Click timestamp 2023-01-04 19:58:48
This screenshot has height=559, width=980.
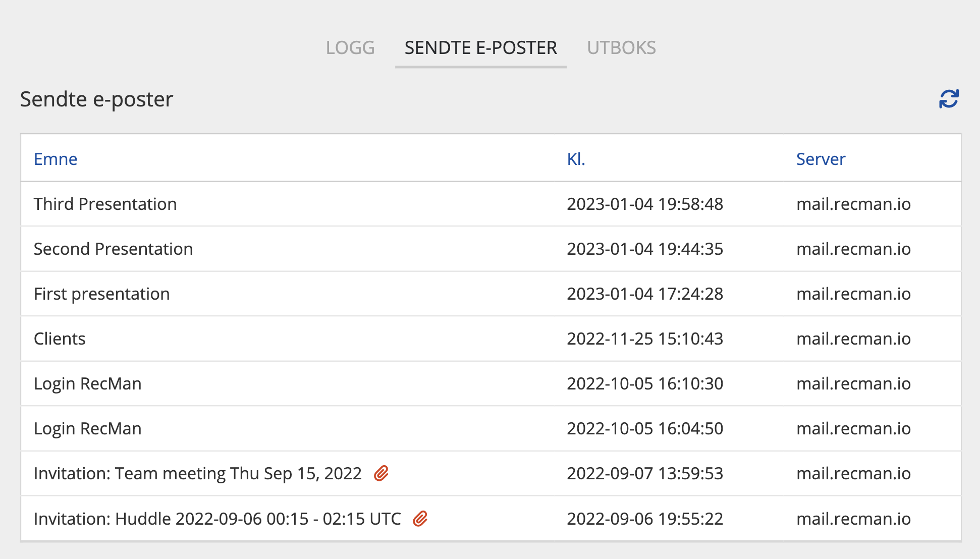coord(645,204)
